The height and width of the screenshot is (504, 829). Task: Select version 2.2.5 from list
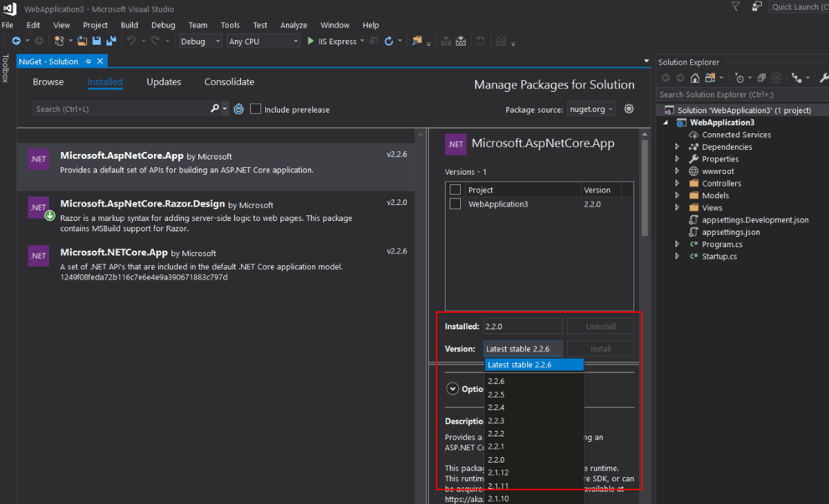pos(534,394)
